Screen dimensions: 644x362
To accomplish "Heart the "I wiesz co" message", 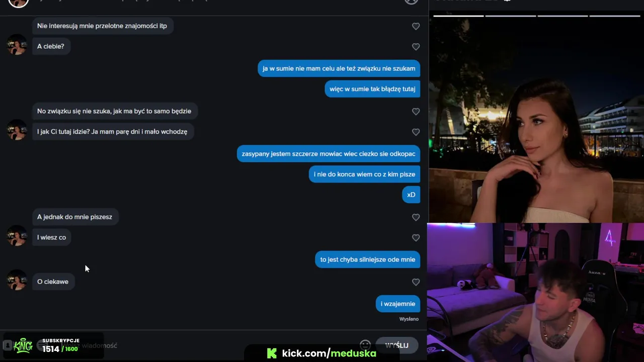I will click(x=416, y=238).
